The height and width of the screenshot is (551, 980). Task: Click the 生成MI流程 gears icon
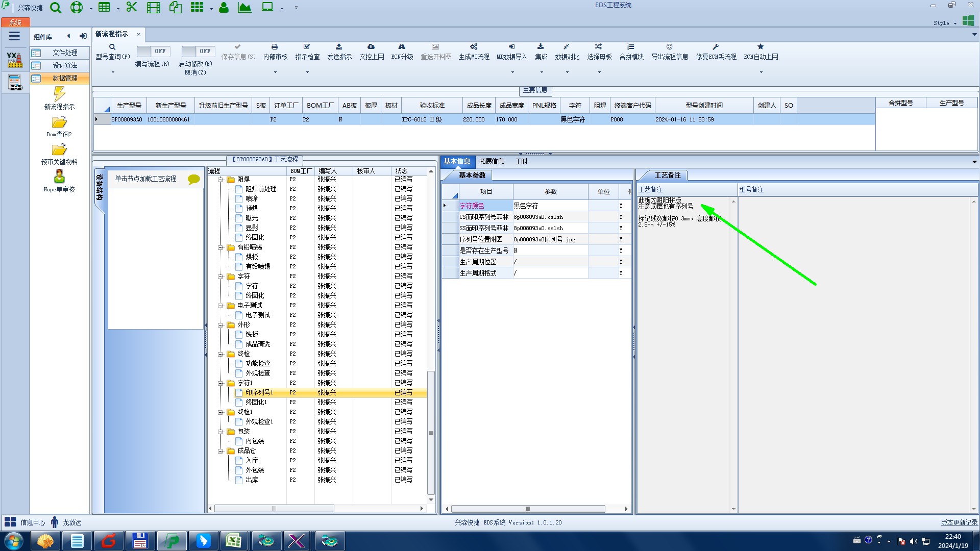coord(474,47)
